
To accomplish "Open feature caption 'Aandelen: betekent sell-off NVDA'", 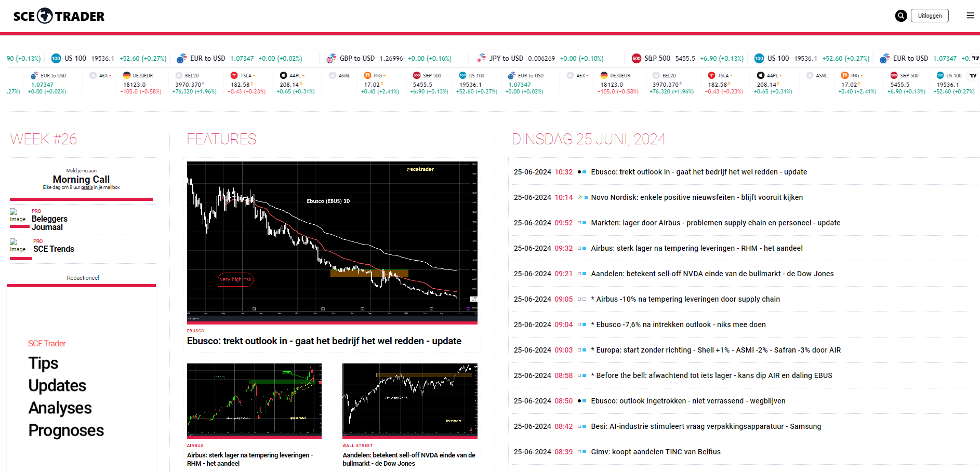I will (409, 459).
